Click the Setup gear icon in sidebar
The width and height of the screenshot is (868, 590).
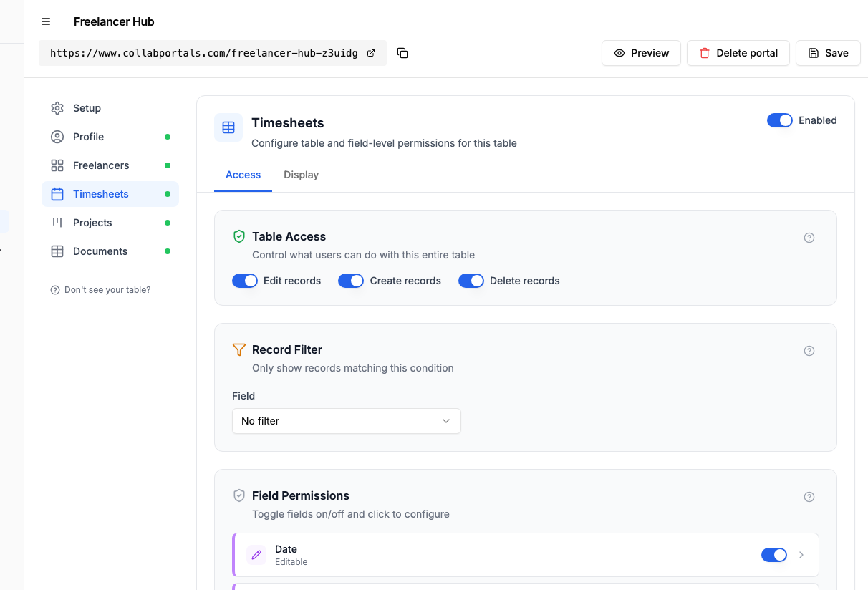tap(57, 108)
